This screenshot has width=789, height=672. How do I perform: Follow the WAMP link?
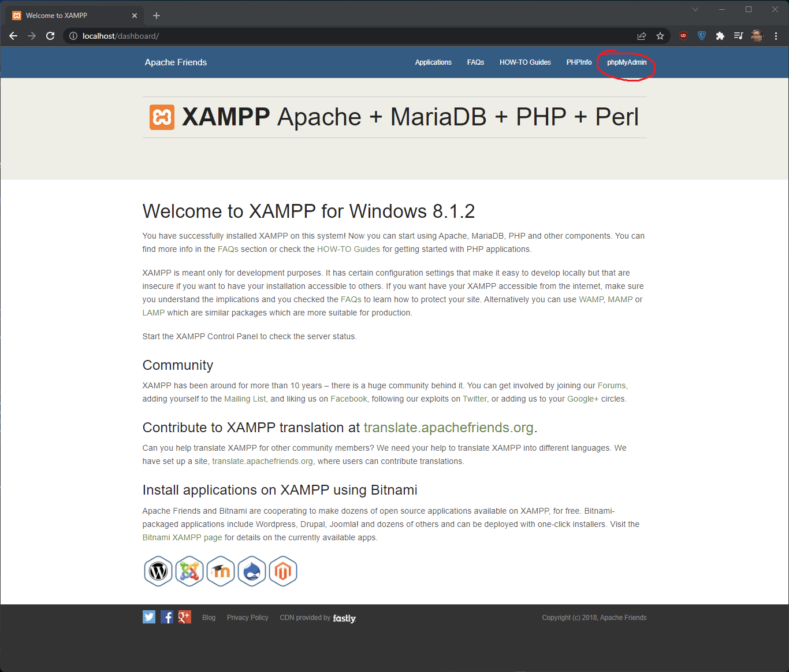coord(591,299)
